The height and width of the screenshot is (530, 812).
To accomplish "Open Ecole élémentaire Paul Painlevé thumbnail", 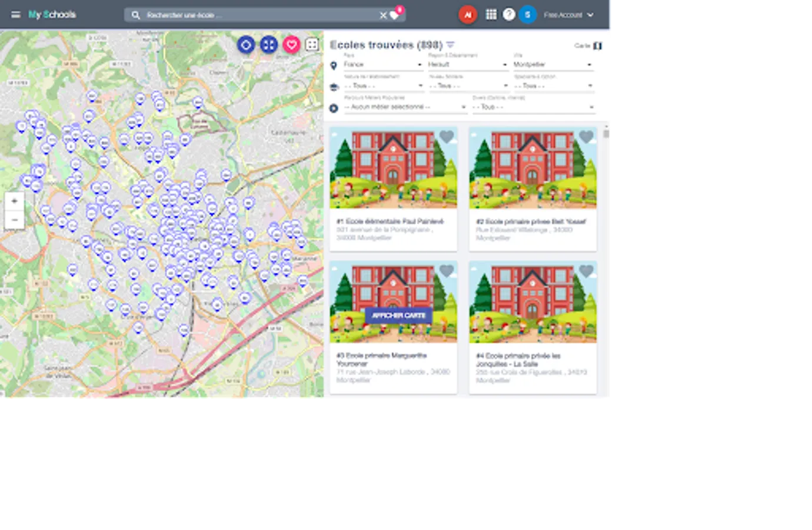I will coord(393,169).
